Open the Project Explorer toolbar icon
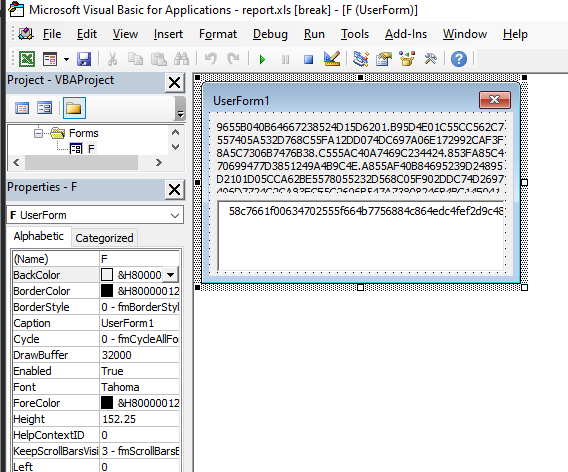The width and height of the screenshot is (568, 472). click(361, 59)
